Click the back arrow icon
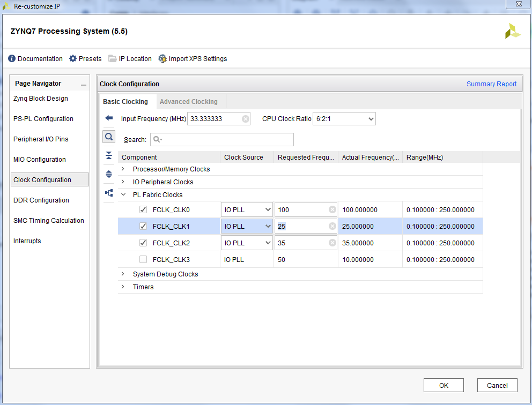 109,118
